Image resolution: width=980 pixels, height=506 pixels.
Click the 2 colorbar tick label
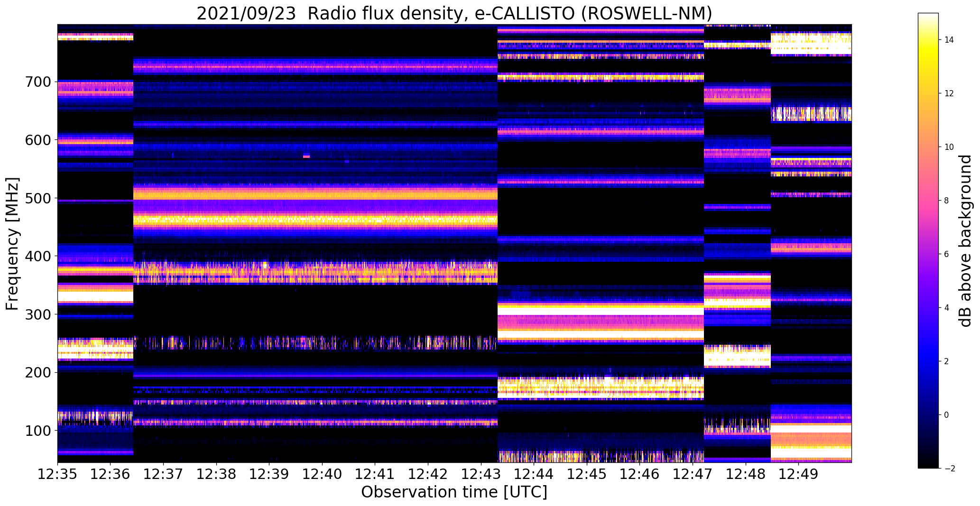946,361
